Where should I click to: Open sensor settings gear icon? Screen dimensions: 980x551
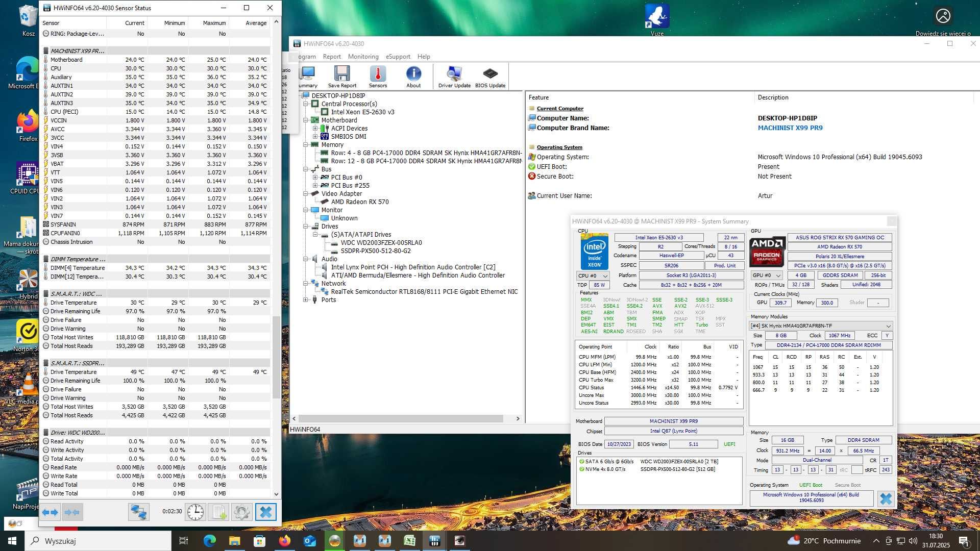pos(242,512)
